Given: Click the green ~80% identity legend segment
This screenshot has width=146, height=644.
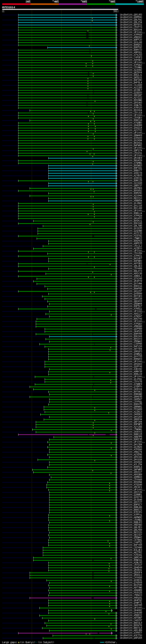Looking at the screenshot, I should (101, 4).
